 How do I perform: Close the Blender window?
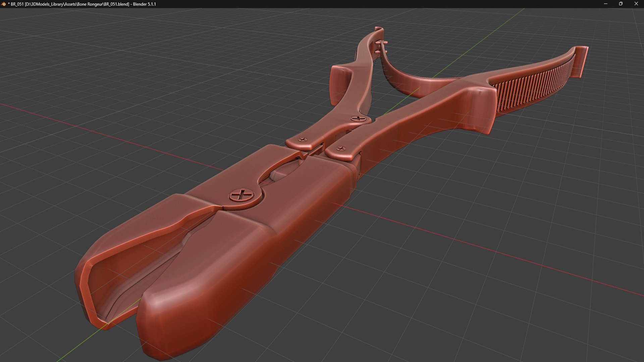coord(636,4)
